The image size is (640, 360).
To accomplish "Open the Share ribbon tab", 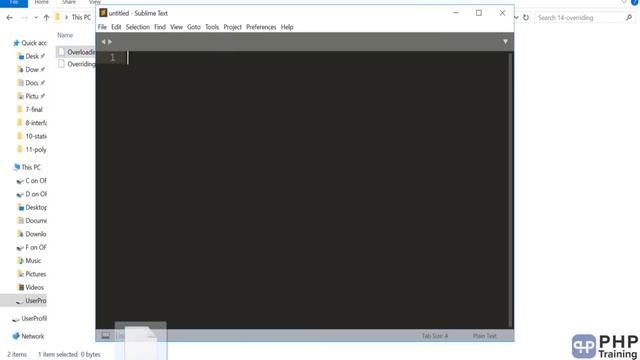I will point(69,2).
